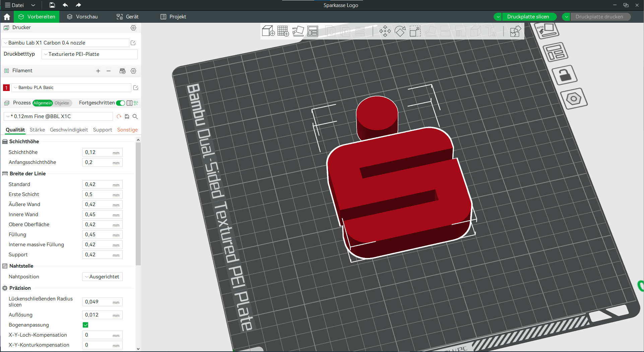The width and height of the screenshot is (644, 352).
Task: Switch process scope to Objekte
Action: coord(62,103)
